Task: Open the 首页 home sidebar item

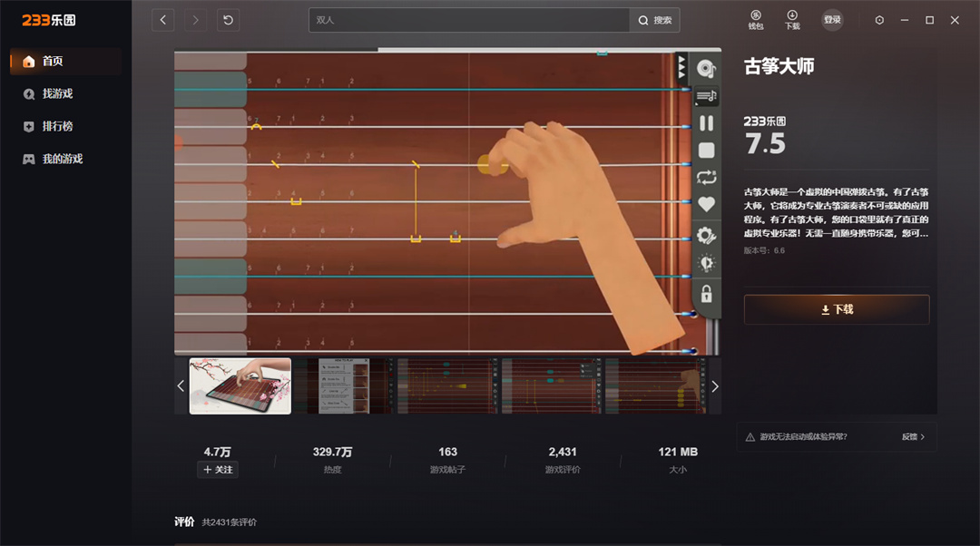Action: click(x=65, y=62)
